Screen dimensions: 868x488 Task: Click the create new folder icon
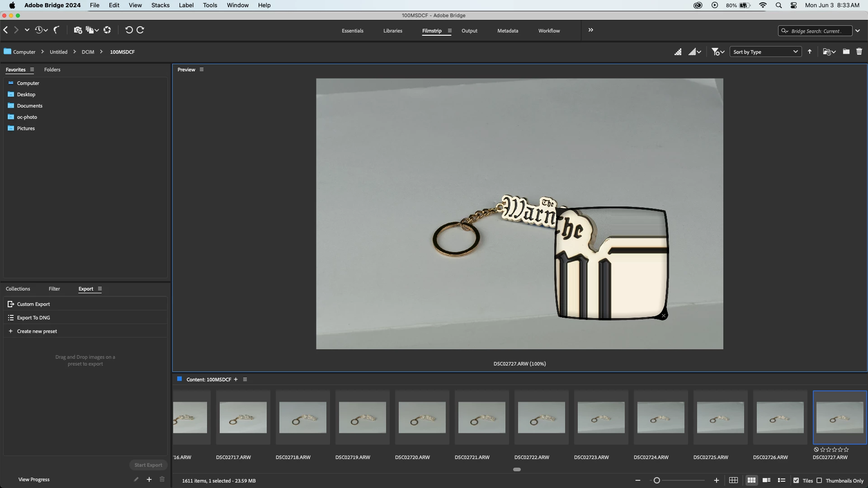pos(846,52)
